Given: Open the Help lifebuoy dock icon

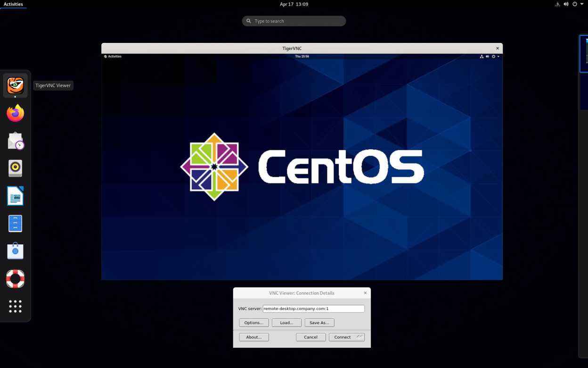Looking at the screenshot, I should (x=15, y=279).
